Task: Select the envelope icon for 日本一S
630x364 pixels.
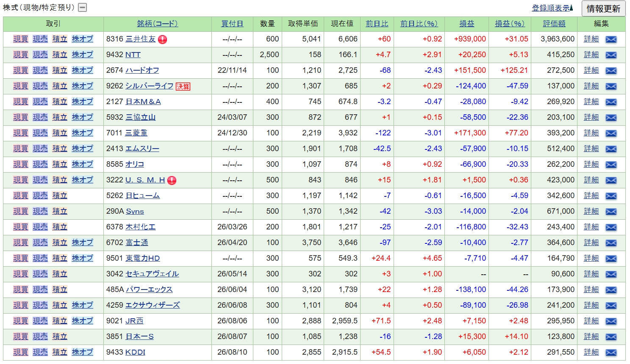Action: click(611, 337)
